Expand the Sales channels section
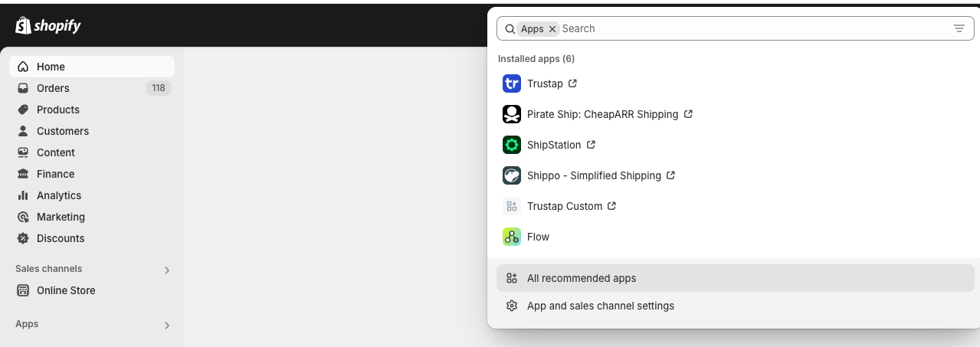This screenshot has height=347, width=980. point(167,270)
